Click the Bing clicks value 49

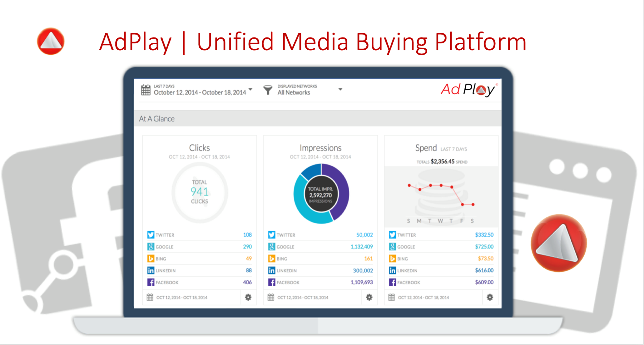tap(249, 259)
